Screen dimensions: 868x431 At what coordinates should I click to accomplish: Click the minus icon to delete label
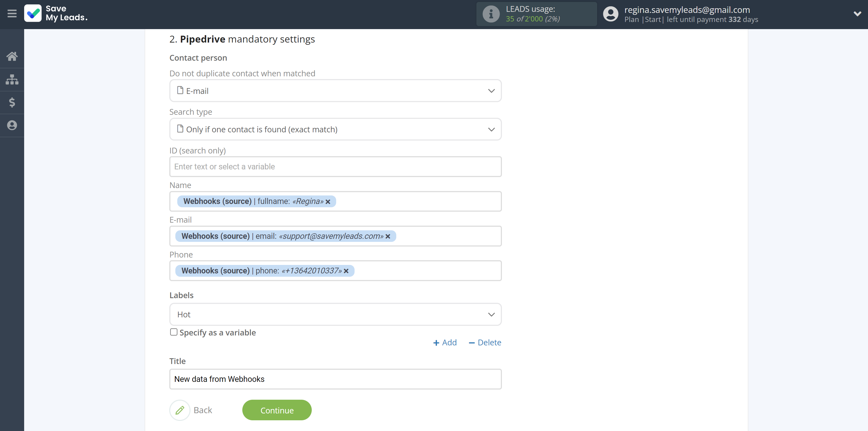tap(472, 343)
